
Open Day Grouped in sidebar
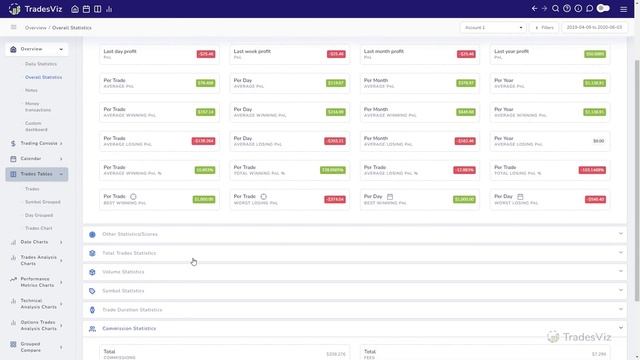(39, 215)
